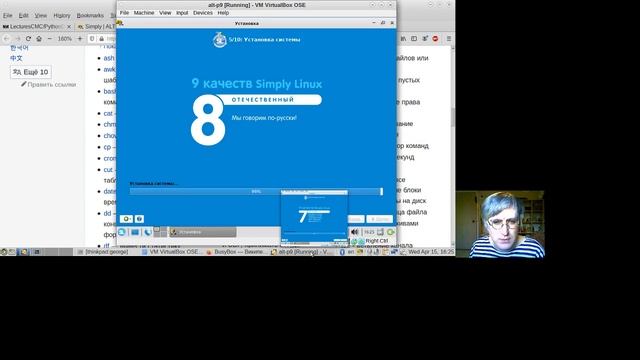Open the cut command link
This screenshot has height=360, width=640.
tap(108, 170)
